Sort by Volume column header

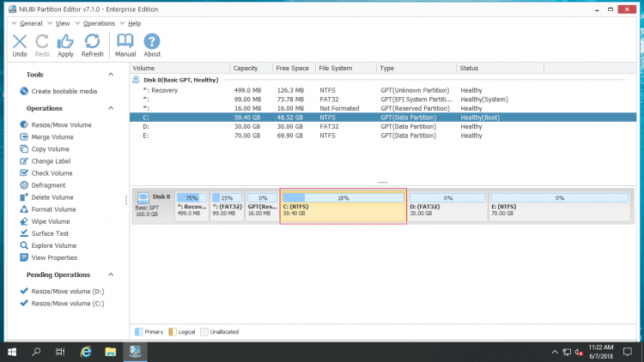pyautogui.click(x=180, y=68)
